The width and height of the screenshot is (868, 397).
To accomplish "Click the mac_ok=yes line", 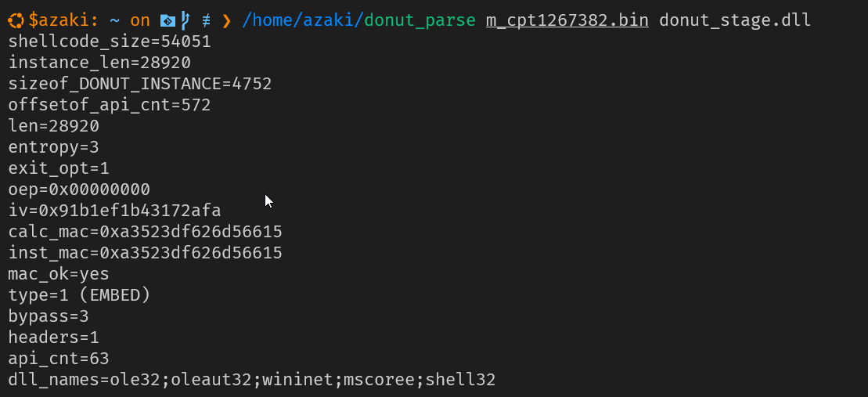I will [59, 273].
